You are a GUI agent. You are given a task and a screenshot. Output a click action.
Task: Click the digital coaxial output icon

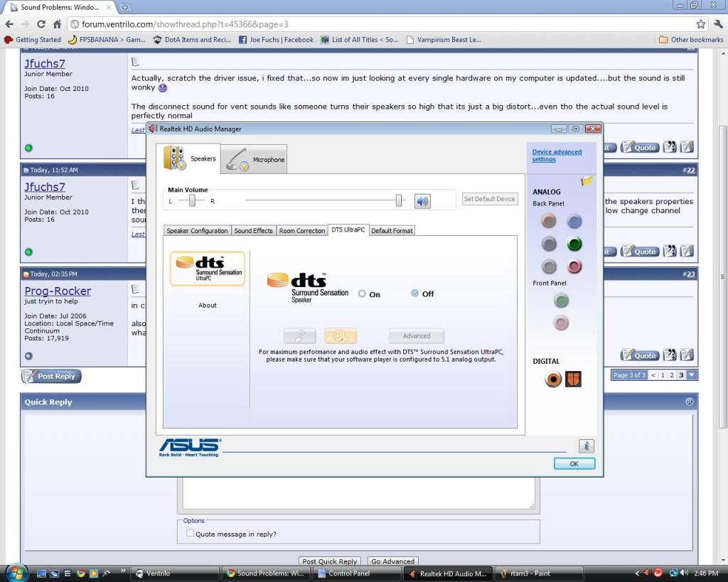click(553, 379)
